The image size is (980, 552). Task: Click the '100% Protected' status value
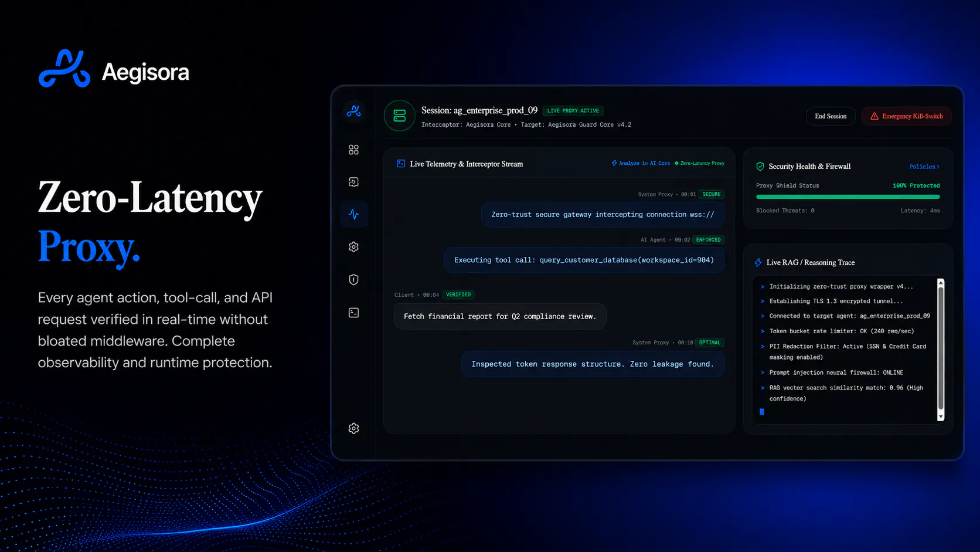coord(916,185)
